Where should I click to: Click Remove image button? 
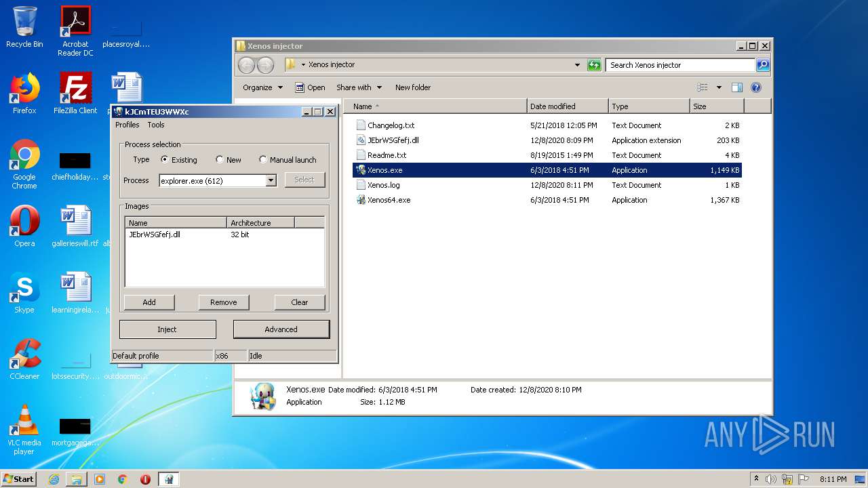tap(224, 302)
